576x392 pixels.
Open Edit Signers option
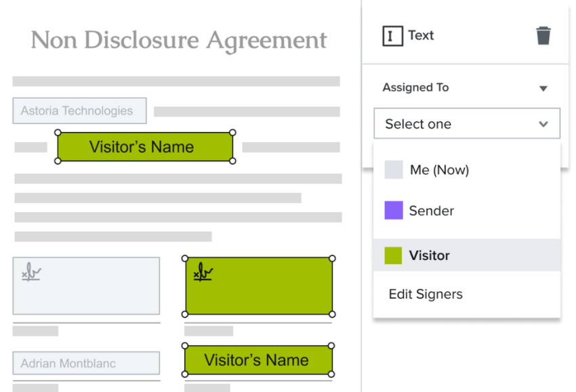click(426, 294)
